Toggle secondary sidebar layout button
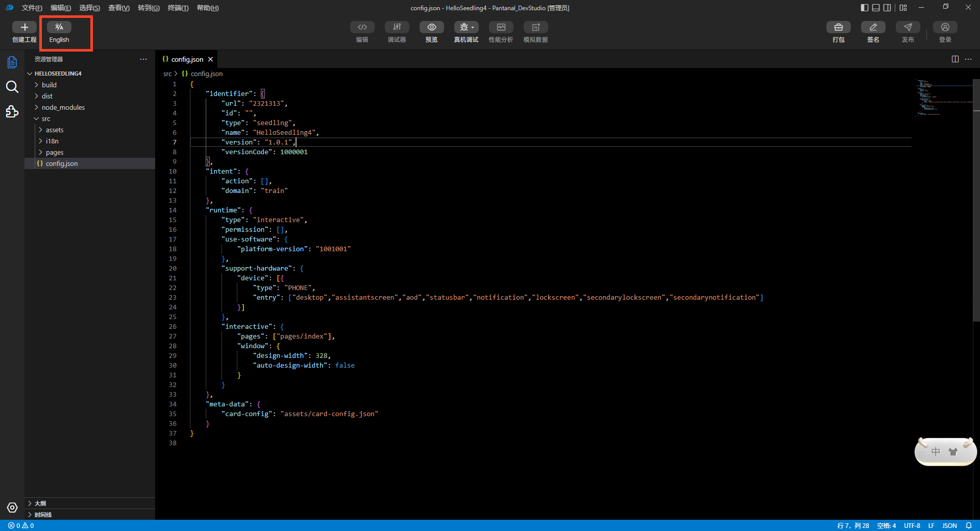This screenshot has height=531, width=980. [887, 8]
